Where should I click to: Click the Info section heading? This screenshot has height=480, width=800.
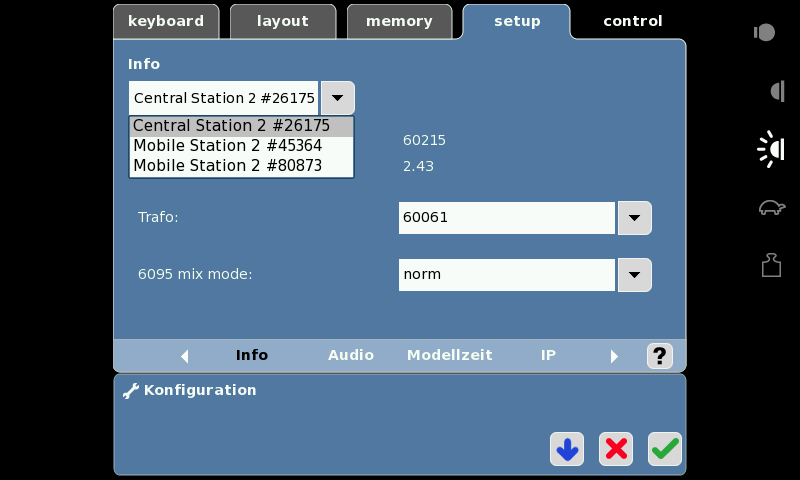[144, 64]
